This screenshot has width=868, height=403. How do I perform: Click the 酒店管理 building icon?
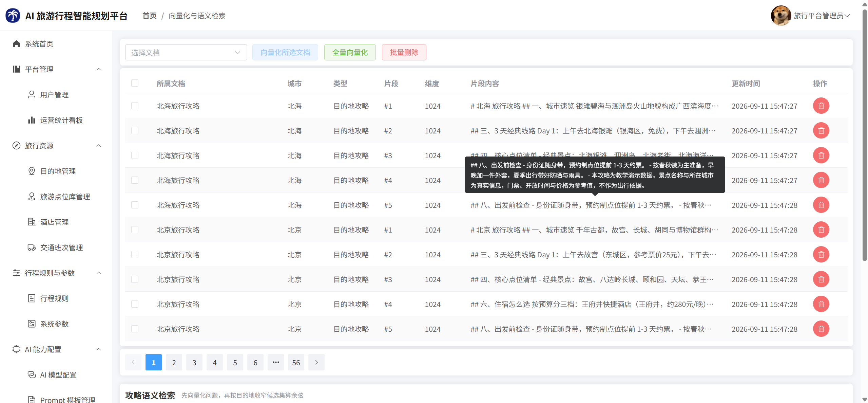coord(32,222)
